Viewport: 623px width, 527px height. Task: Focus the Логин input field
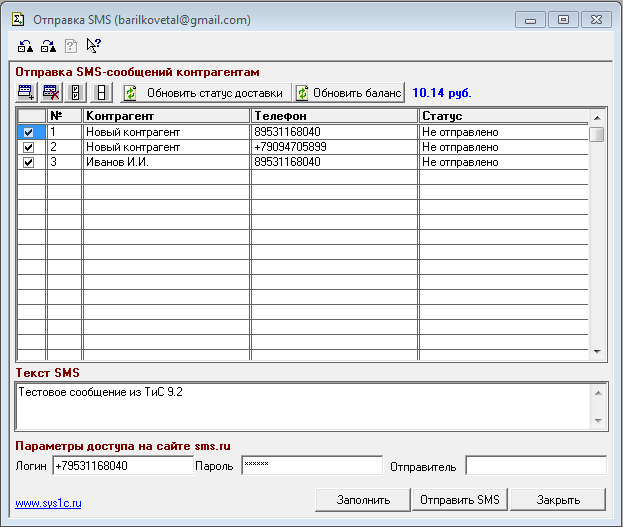point(121,466)
